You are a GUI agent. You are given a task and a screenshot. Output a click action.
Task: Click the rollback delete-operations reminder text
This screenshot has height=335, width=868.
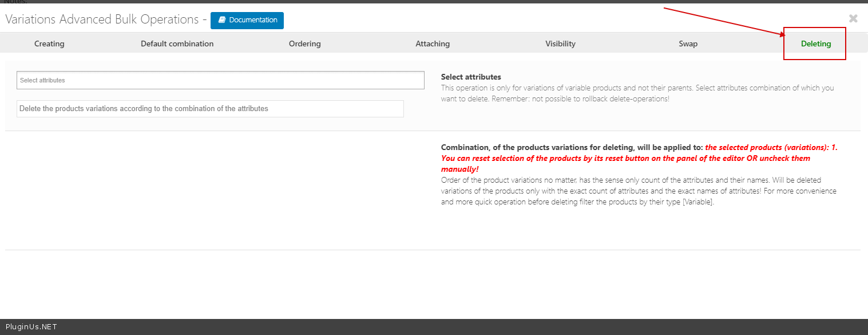[612, 98]
